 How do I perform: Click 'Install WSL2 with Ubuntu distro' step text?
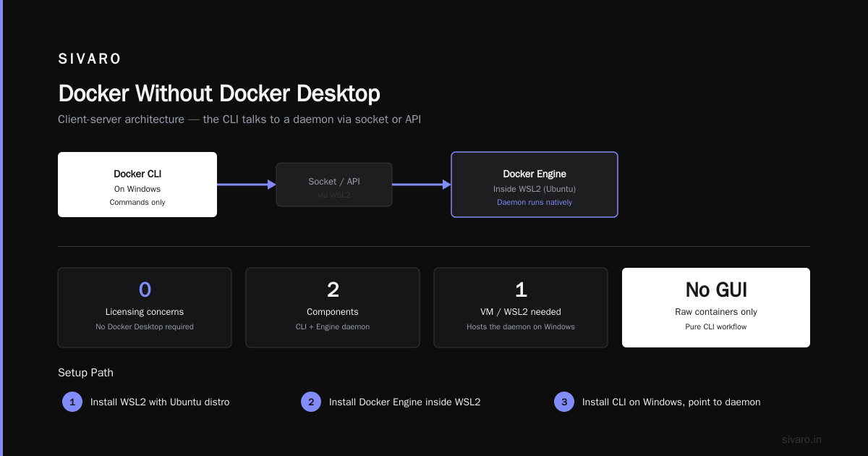(x=160, y=402)
